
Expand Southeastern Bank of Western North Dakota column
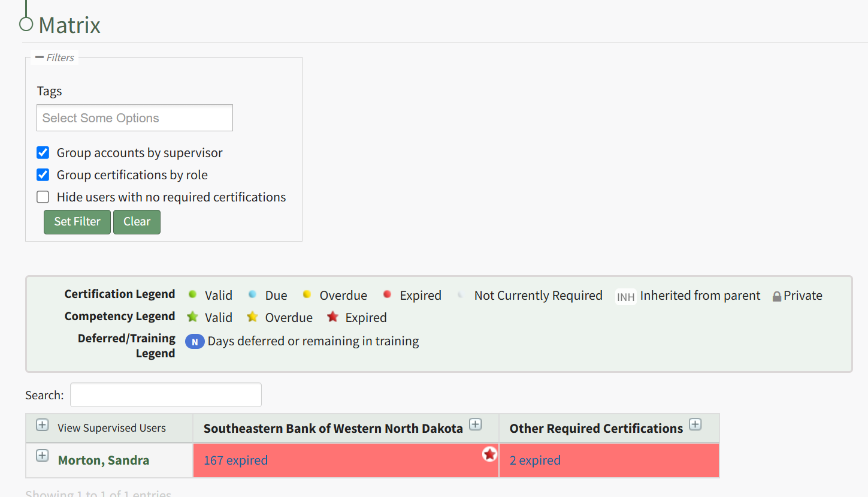click(x=475, y=424)
